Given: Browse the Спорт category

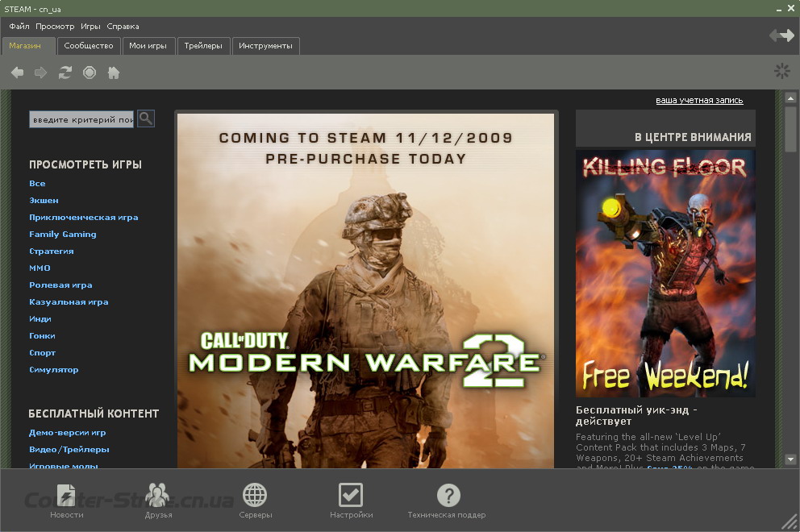Looking at the screenshot, I should pyautogui.click(x=43, y=352).
